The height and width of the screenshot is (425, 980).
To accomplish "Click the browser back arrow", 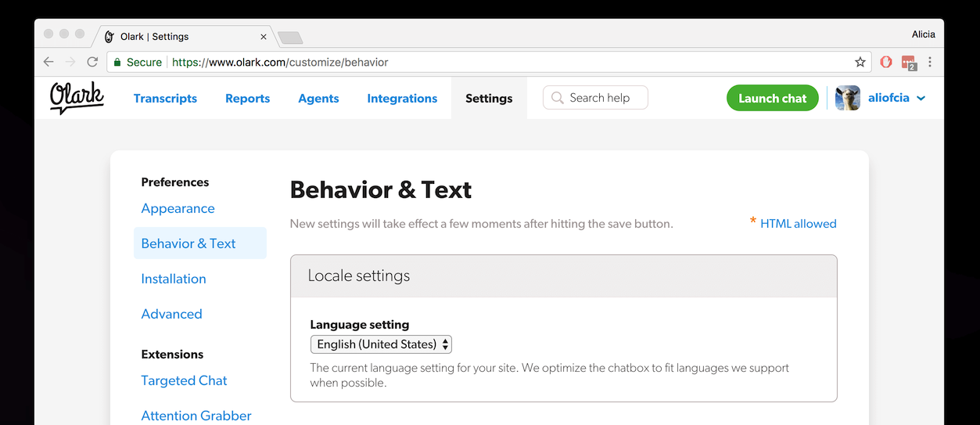I will click(48, 62).
